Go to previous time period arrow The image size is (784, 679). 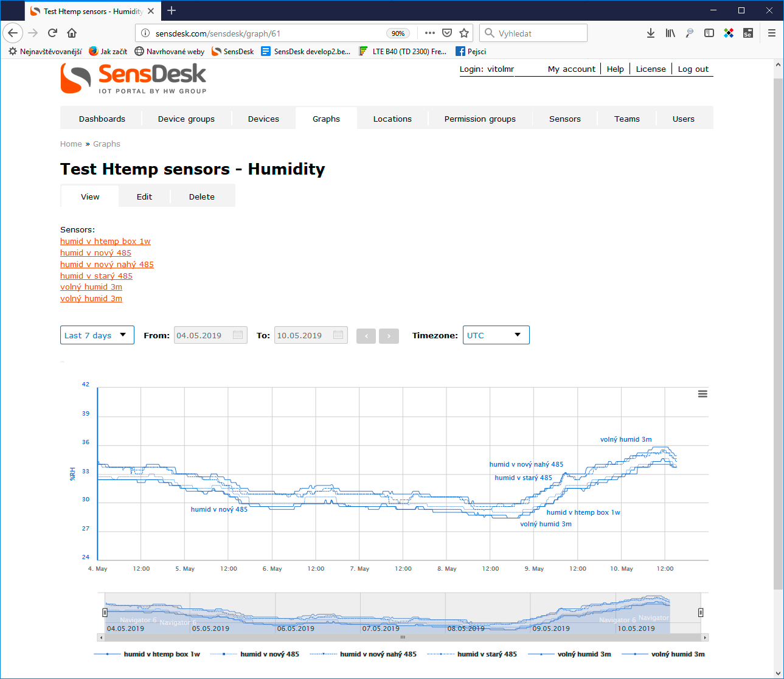pyautogui.click(x=366, y=336)
